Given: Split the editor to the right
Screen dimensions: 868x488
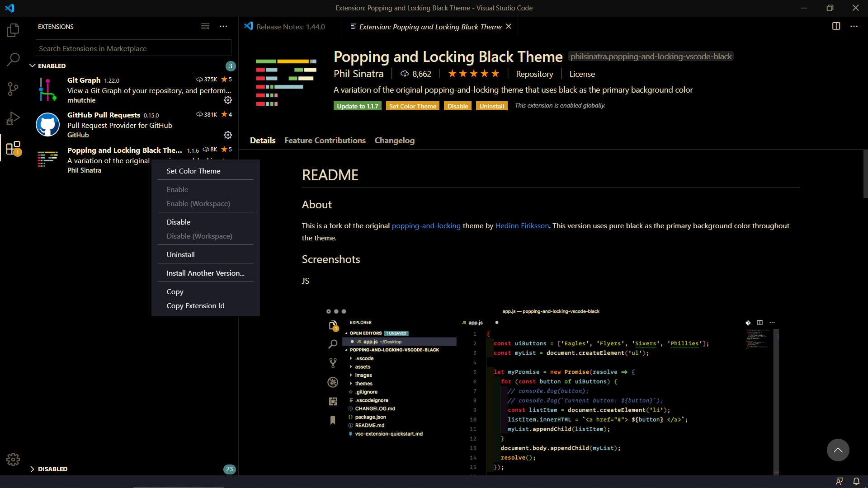Looking at the screenshot, I should [x=836, y=26].
